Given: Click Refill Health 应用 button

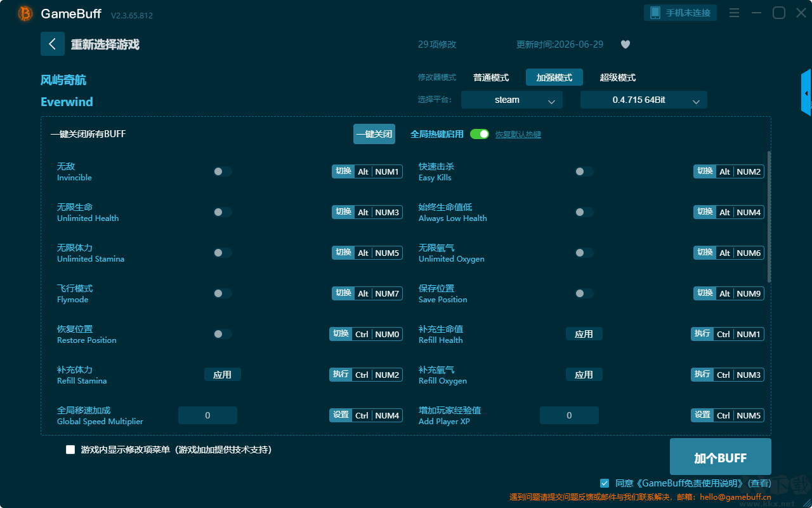Looking at the screenshot, I should pyautogui.click(x=584, y=334).
